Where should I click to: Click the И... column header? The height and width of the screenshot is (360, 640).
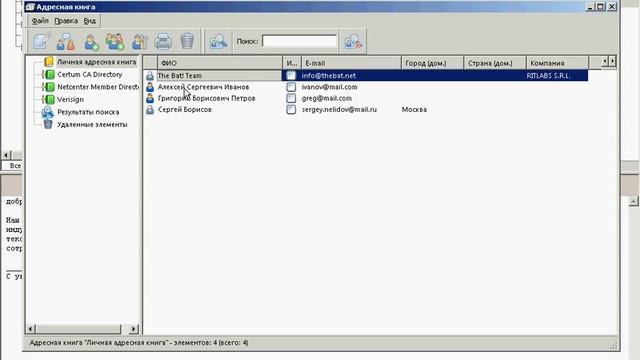pyautogui.click(x=292, y=63)
